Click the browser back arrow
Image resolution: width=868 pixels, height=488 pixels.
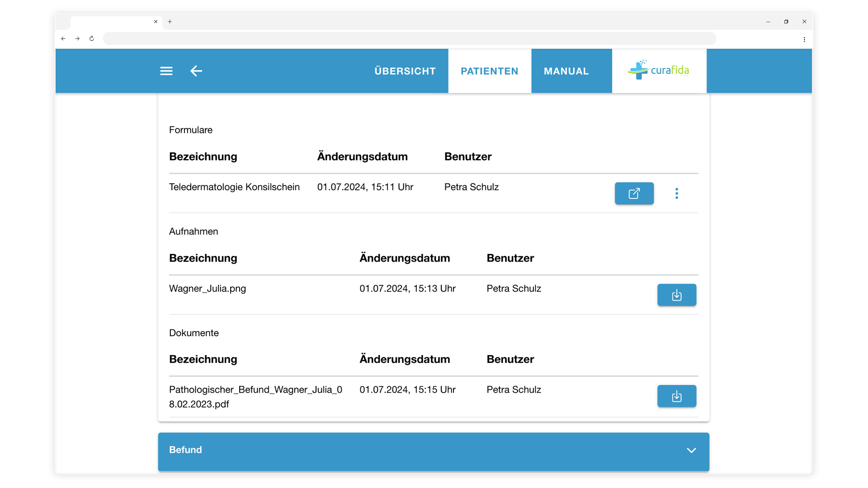tap(63, 38)
